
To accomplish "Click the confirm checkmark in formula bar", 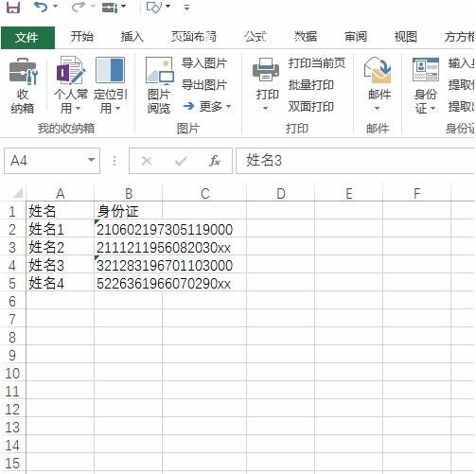I will (x=181, y=161).
